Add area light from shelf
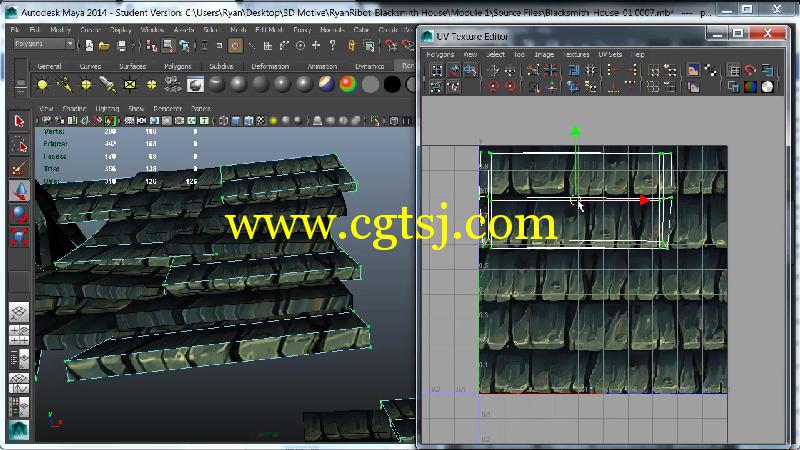800x450 pixels. pyautogui.click(x=130, y=85)
